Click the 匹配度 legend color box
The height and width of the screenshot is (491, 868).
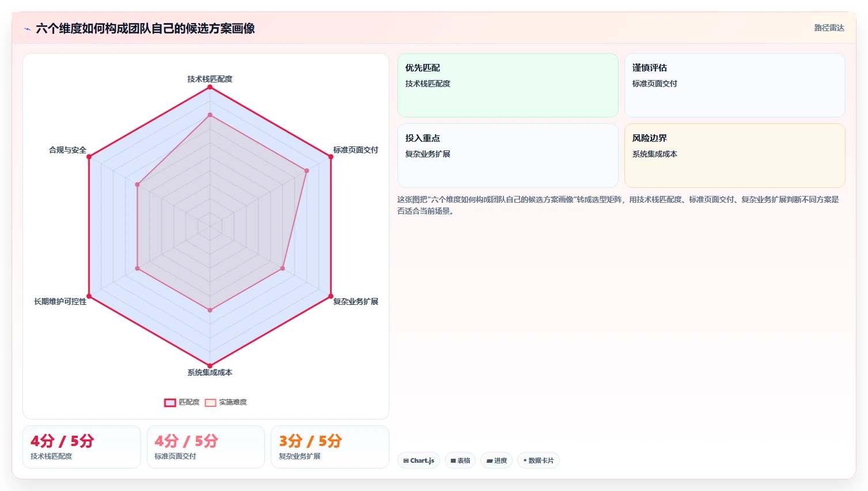point(170,403)
